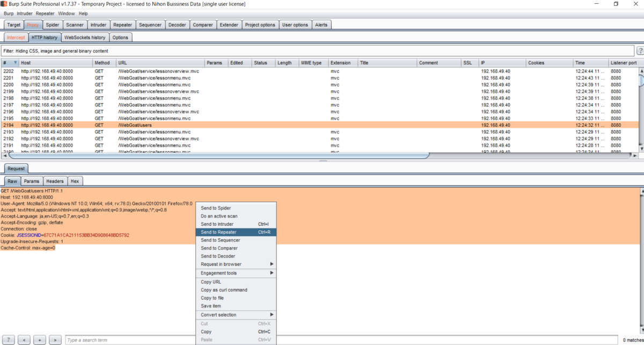Open the Window menu
The width and height of the screenshot is (644, 345).
point(67,13)
